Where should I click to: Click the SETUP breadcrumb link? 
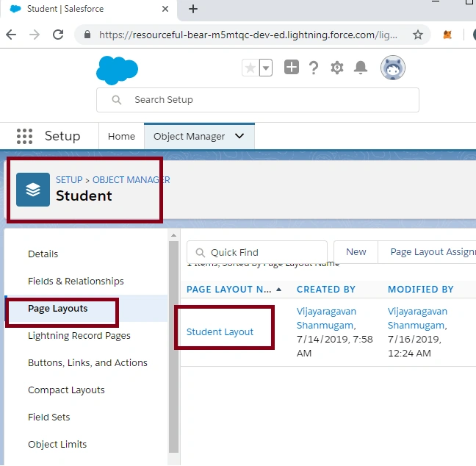pyautogui.click(x=69, y=180)
